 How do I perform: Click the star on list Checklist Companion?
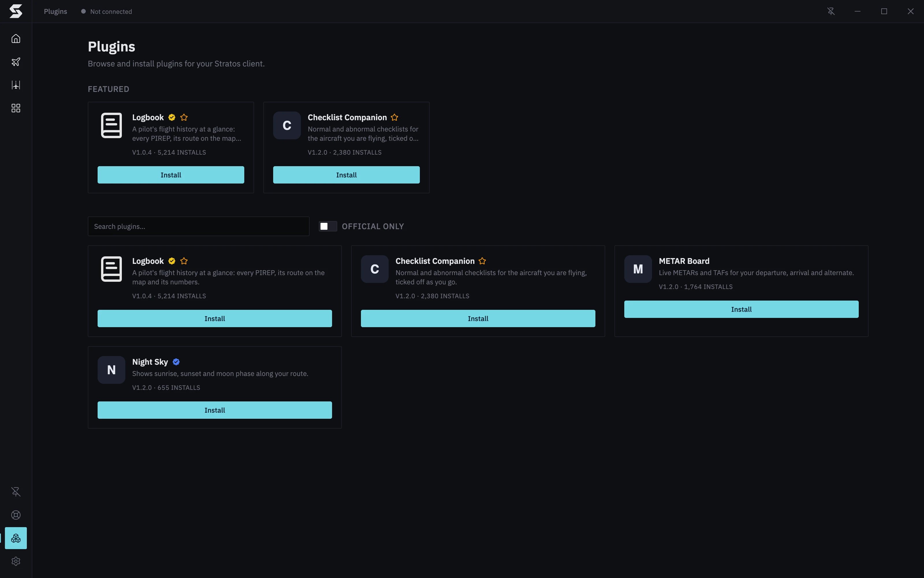pyautogui.click(x=482, y=261)
